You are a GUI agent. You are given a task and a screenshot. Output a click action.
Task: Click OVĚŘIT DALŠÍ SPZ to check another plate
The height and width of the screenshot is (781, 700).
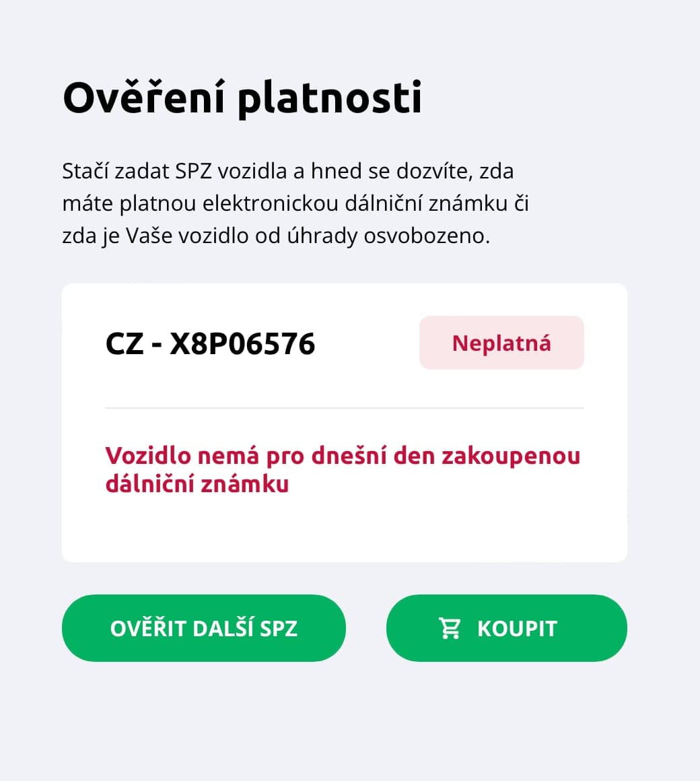click(x=204, y=627)
